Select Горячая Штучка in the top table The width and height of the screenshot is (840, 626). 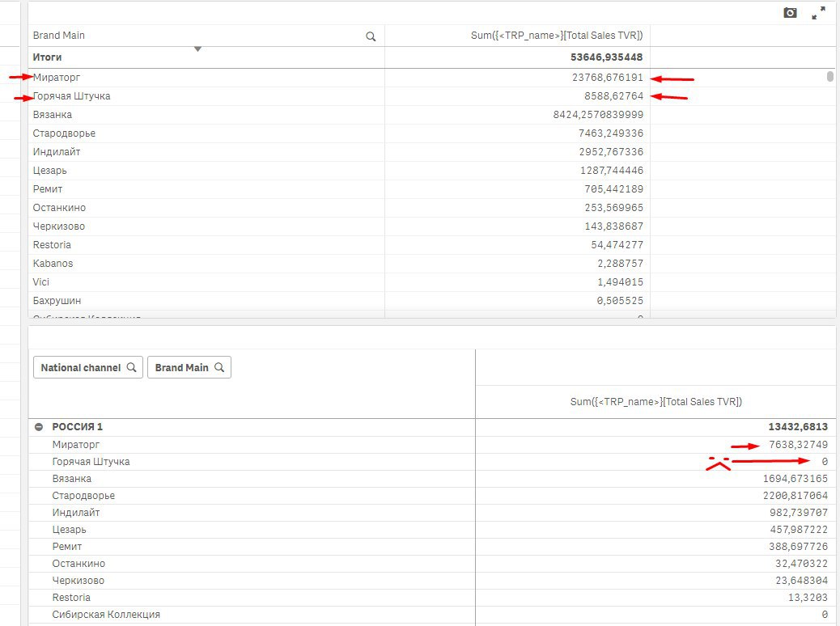click(x=72, y=96)
